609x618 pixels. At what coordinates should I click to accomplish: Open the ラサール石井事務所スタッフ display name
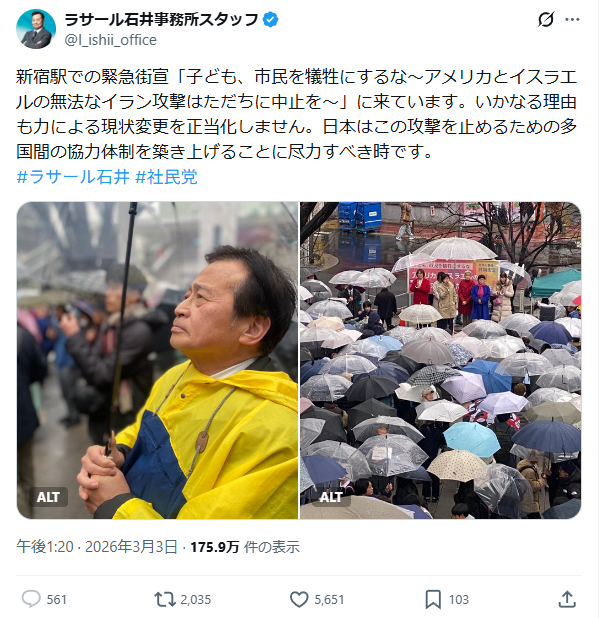pos(161,19)
